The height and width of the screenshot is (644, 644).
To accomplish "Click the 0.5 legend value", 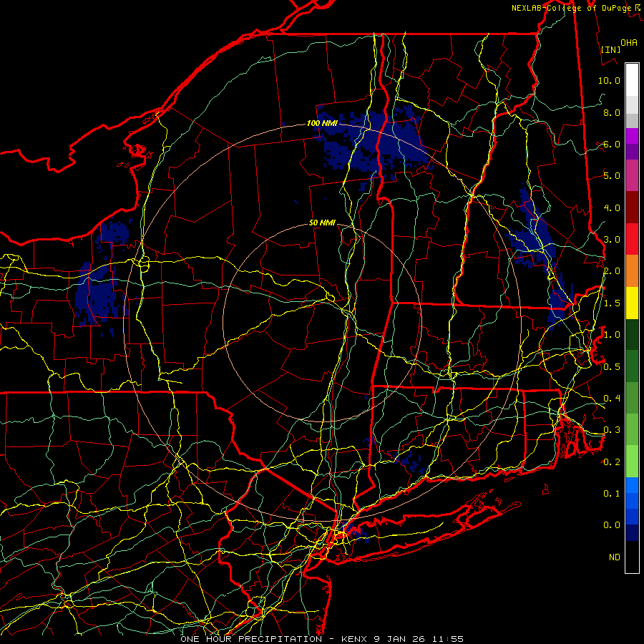I will point(611,366).
